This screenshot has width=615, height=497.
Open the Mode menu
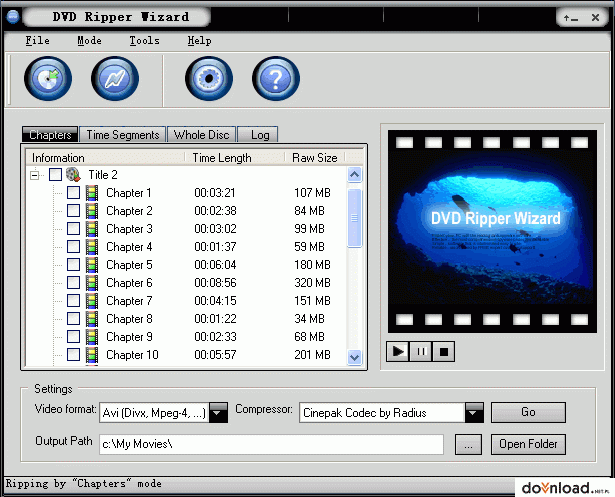click(x=89, y=41)
